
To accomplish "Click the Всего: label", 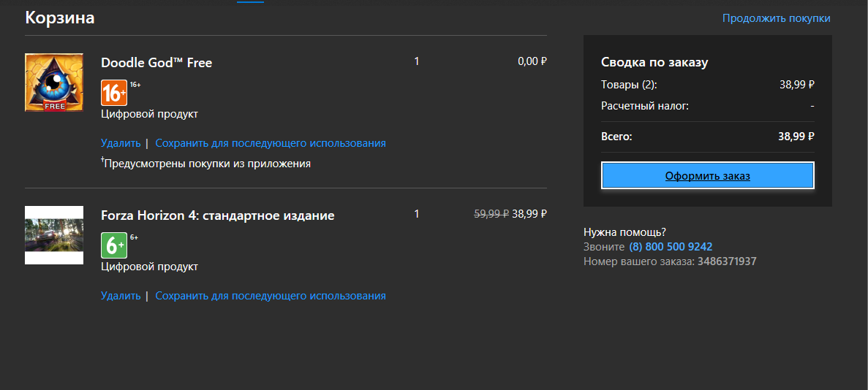I will pyautogui.click(x=616, y=136).
